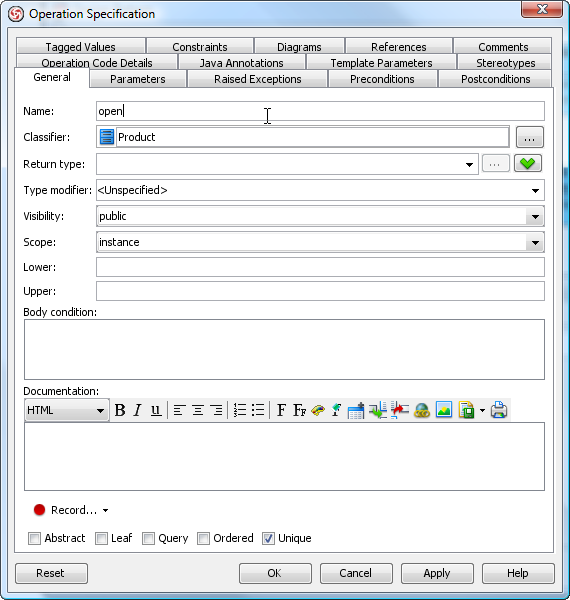Image resolution: width=570 pixels, height=600 pixels.
Task: Click inside the Body condition text area
Action: point(284,349)
